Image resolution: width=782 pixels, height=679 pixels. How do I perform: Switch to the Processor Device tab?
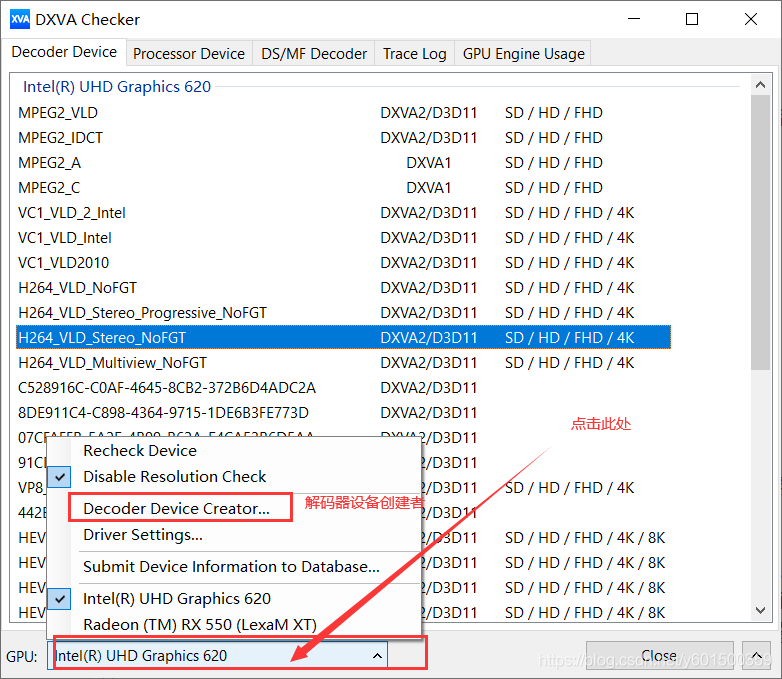click(189, 53)
